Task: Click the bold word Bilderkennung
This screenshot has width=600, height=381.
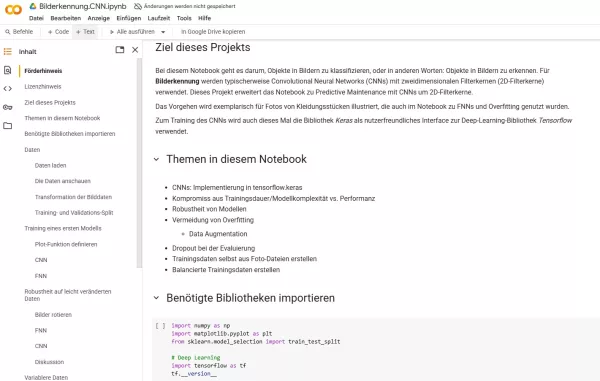Action: (177, 81)
